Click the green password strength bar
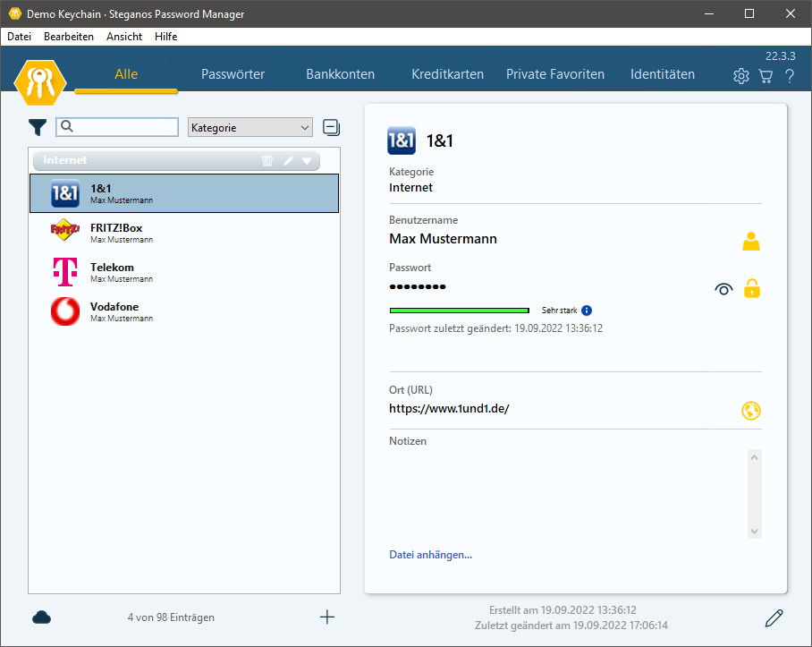 [x=460, y=311]
